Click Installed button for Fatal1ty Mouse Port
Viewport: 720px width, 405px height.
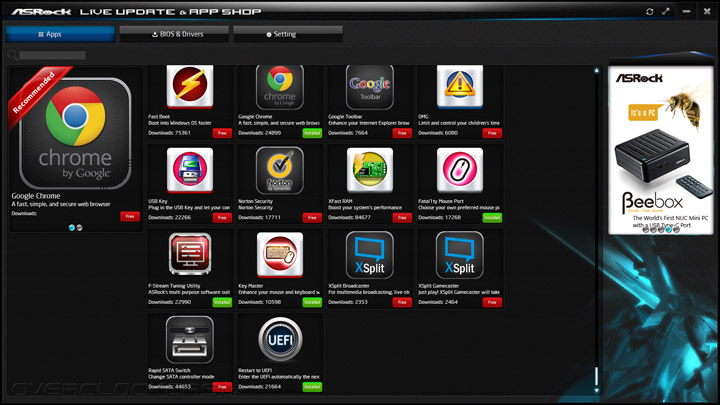tap(492, 218)
